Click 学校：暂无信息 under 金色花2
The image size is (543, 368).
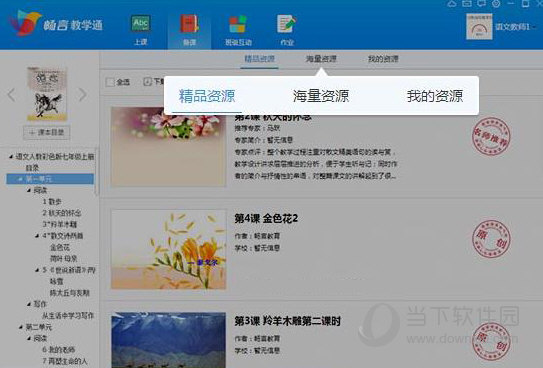tap(257, 248)
